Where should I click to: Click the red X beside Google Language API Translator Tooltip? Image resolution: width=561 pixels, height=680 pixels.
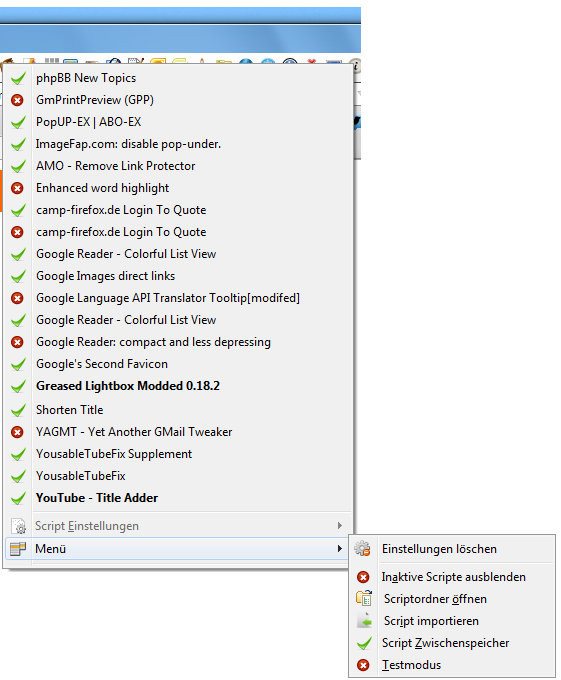coord(17,298)
